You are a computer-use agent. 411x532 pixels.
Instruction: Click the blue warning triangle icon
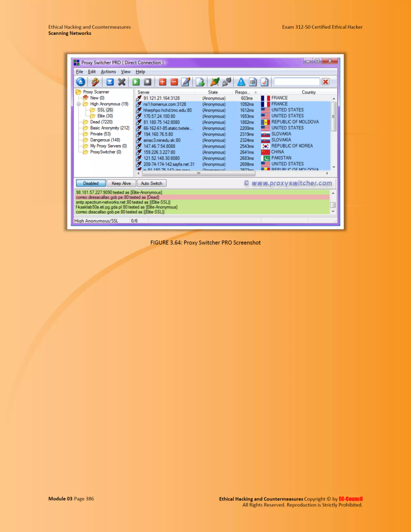click(241, 82)
